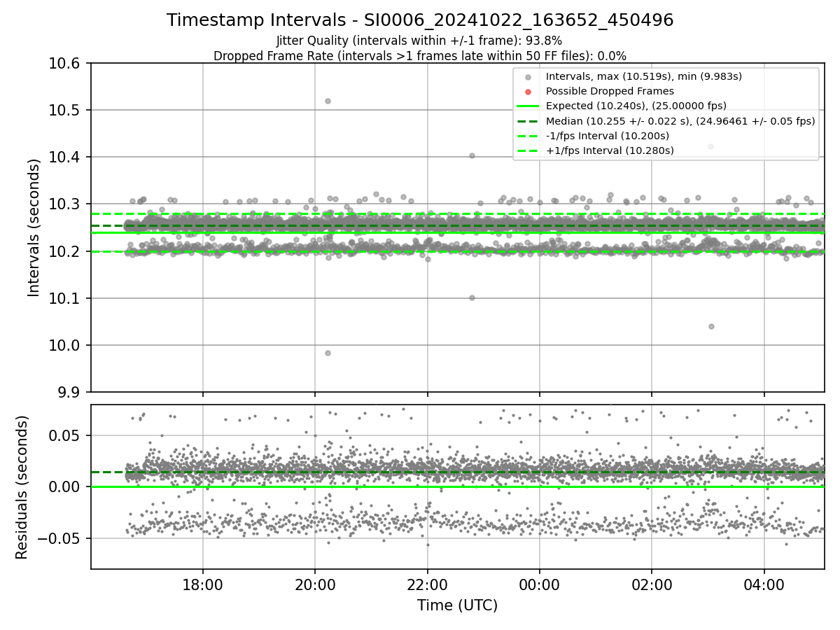Click the outlier point near 10.04 seconds after 03:00
The width and height of the screenshot is (840, 630).
[x=711, y=326]
